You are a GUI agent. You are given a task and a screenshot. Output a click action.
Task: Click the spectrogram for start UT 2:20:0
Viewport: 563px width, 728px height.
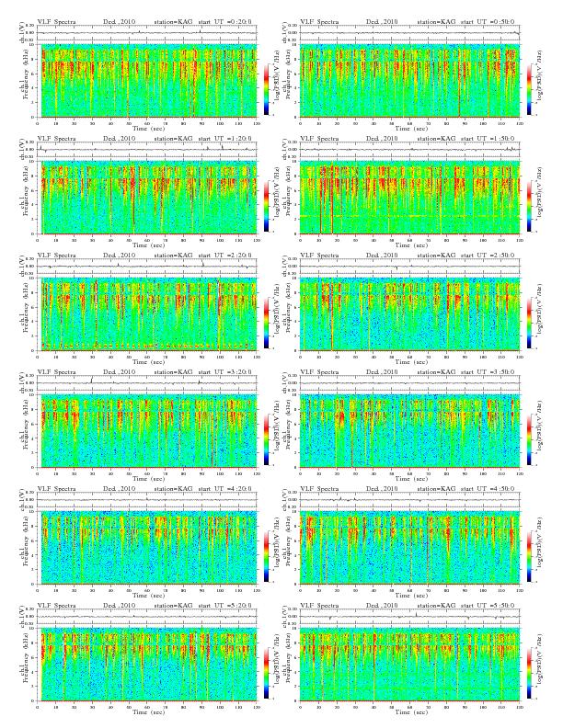coord(147,313)
